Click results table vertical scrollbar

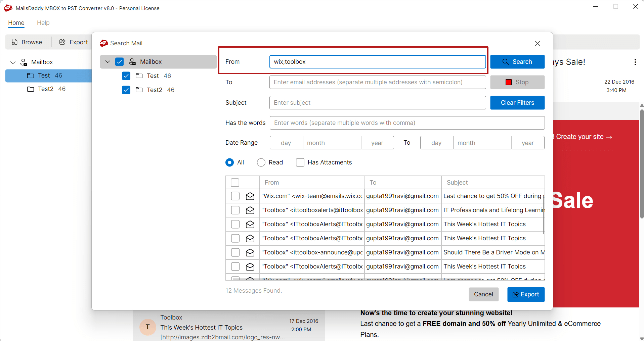click(x=543, y=215)
